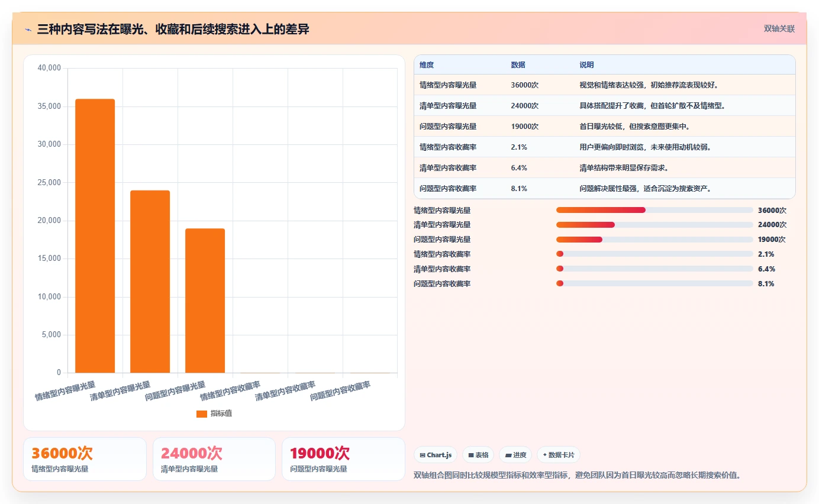The width and height of the screenshot is (819, 504).
Task: Click the x-axis label 问题型内容收藏率
Action: tap(341, 390)
